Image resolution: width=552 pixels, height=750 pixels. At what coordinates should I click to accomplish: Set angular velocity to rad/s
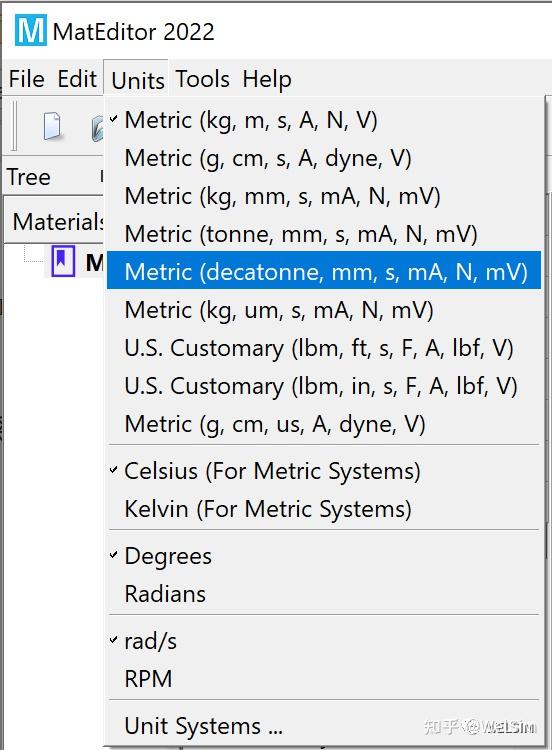coord(324,641)
